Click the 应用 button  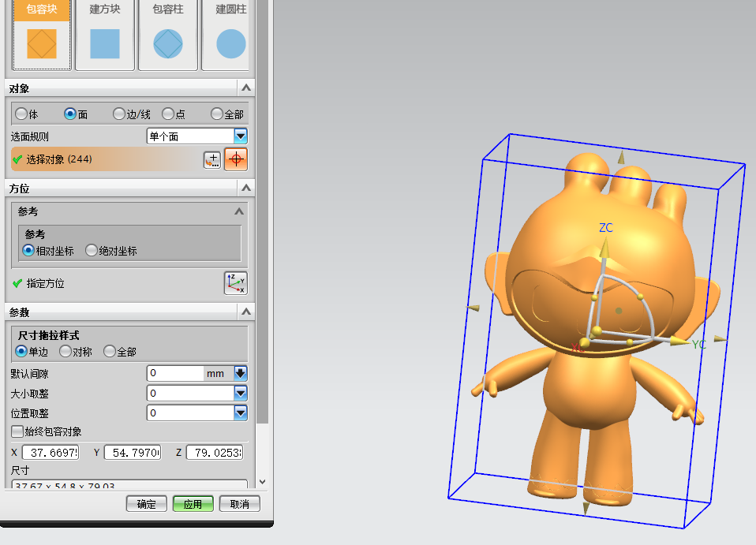[193, 504]
